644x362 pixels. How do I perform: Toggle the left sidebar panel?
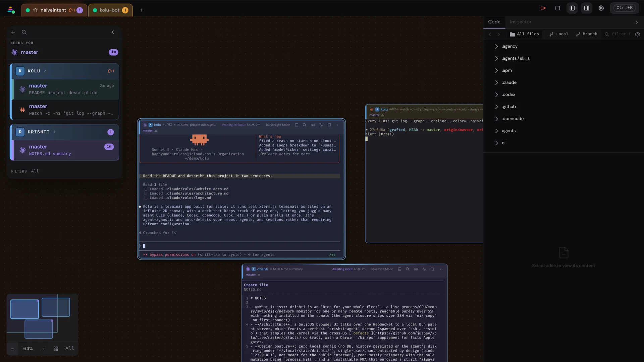572,8
